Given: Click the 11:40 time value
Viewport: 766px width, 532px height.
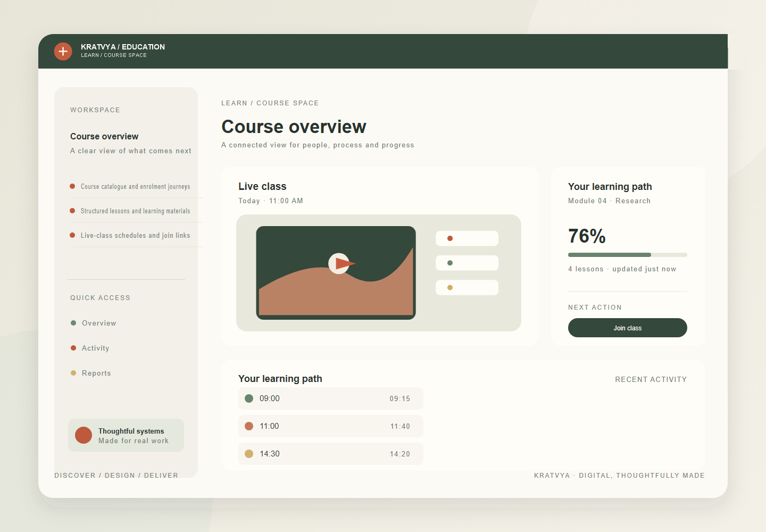Looking at the screenshot, I should 400,426.
